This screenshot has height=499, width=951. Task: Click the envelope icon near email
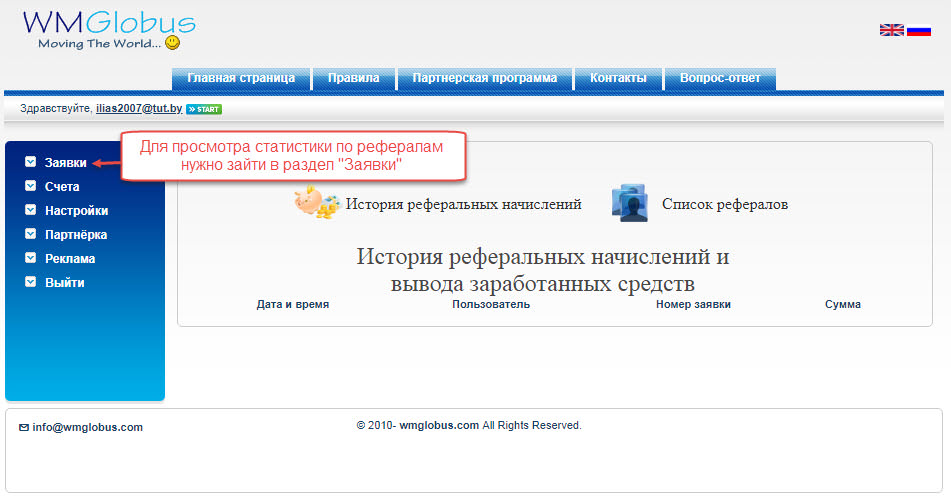tap(24, 427)
